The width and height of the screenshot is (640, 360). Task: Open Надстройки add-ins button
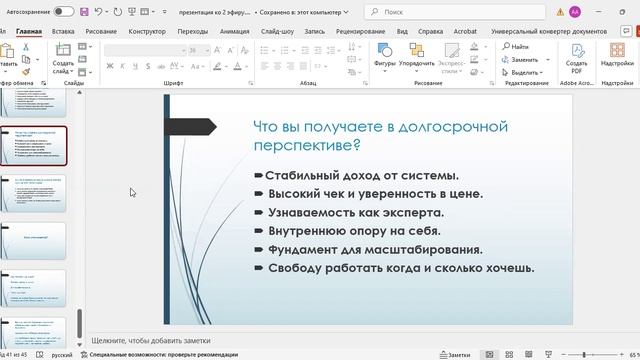click(x=617, y=55)
